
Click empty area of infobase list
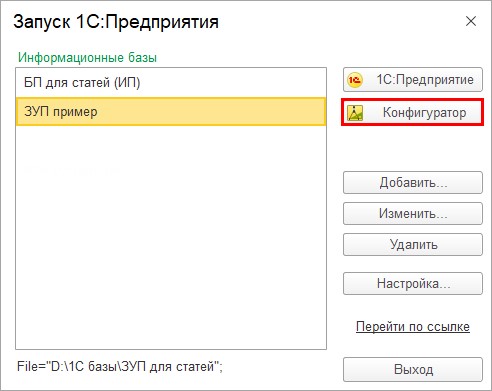pyautogui.click(x=171, y=237)
